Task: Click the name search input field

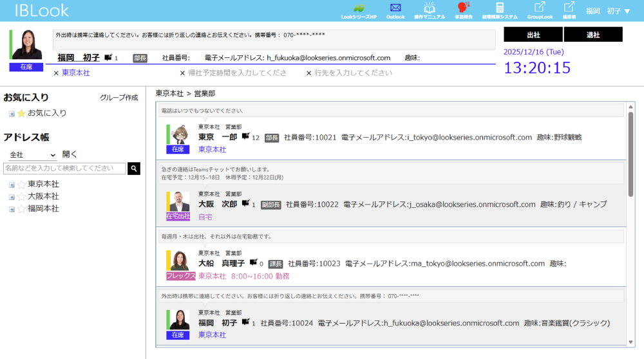Action: pyautogui.click(x=64, y=169)
